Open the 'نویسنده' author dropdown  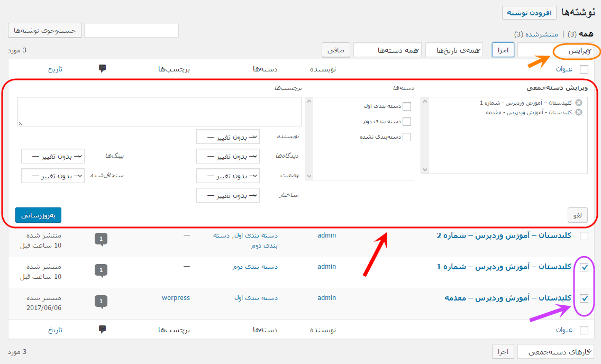[x=228, y=137]
